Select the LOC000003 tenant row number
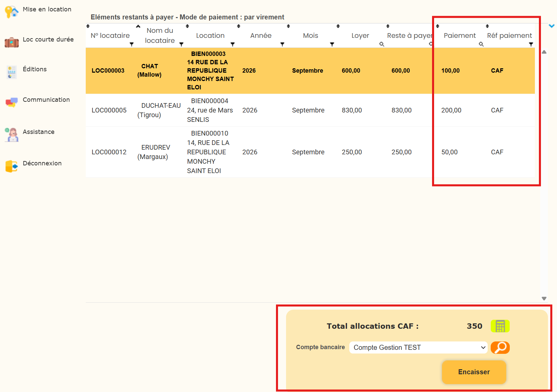 click(x=108, y=71)
